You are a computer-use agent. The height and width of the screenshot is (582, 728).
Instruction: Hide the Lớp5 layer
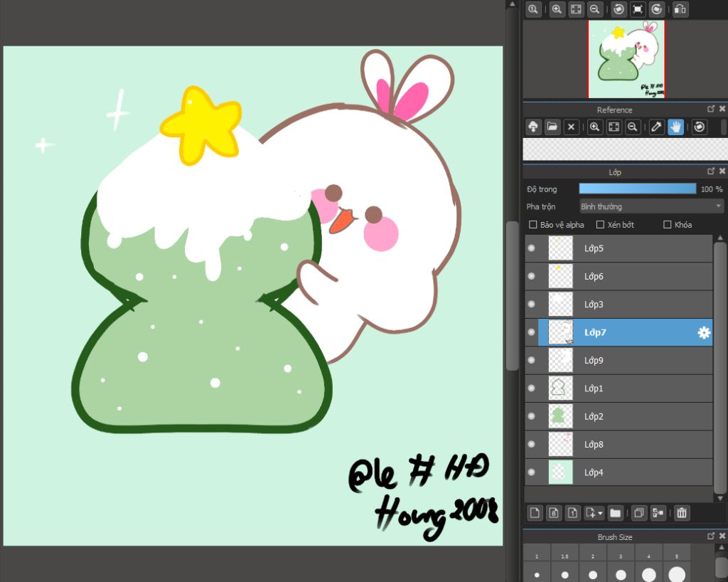[532, 248]
